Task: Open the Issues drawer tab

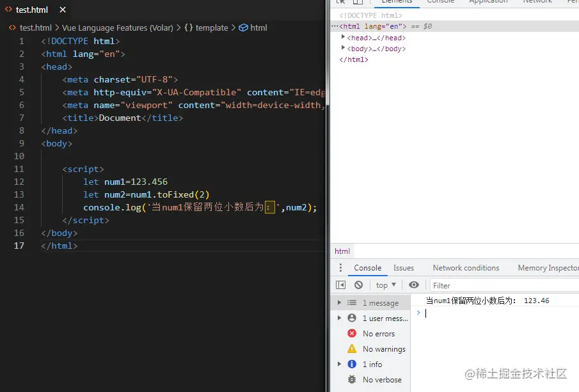Action: [404, 268]
